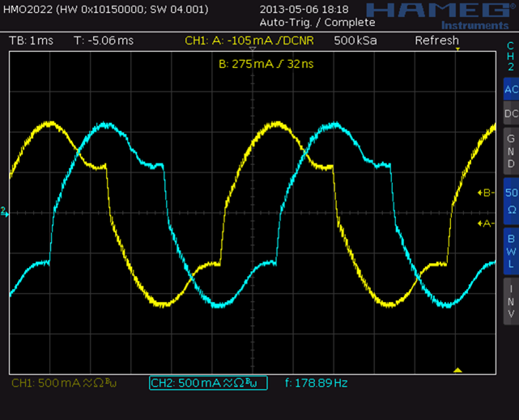Image resolution: width=519 pixels, height=420 pixels.
Task: Select AC coupling for channel 2
Action: pyautogui.click(x=510, y=89)
